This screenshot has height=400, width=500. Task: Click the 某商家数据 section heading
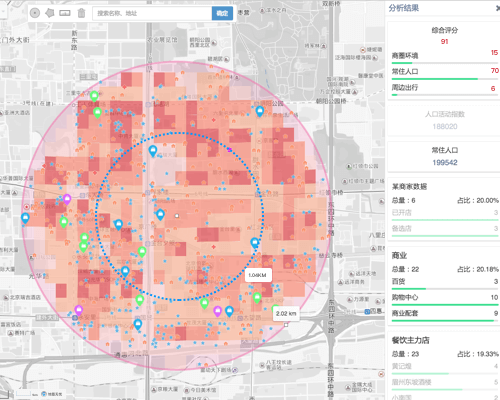(409, 187)
